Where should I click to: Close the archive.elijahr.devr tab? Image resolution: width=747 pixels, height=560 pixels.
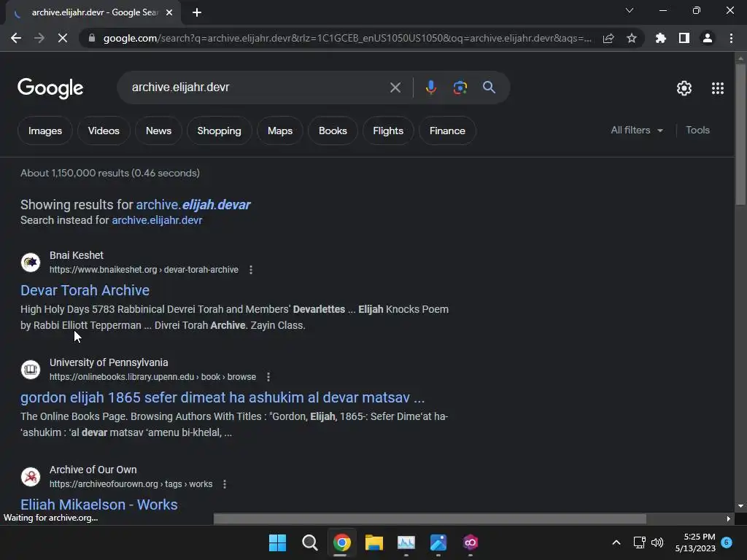pos(169,13)
